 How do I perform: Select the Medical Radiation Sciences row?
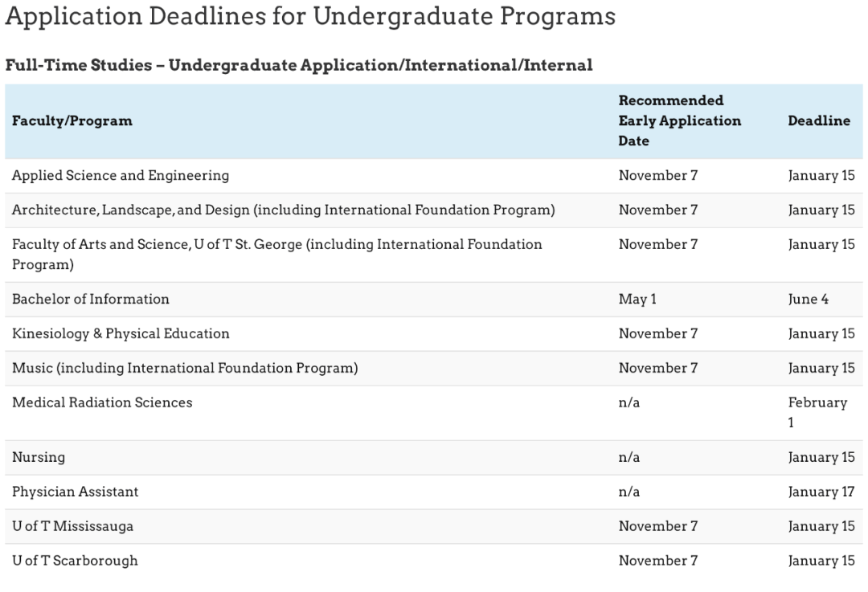click(102, 403)
